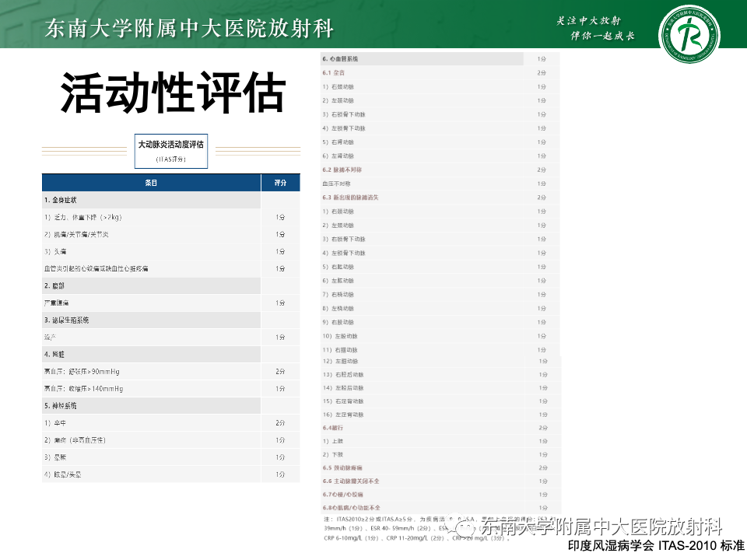Viewport: 747px width, 560px height.
Task: Click the row 1) 卒中
Action: coord(171,423)
